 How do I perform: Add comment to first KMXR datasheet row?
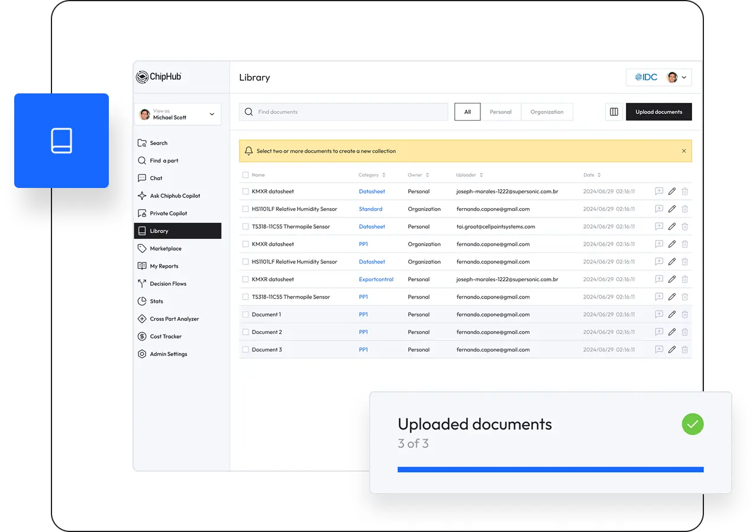658,192
